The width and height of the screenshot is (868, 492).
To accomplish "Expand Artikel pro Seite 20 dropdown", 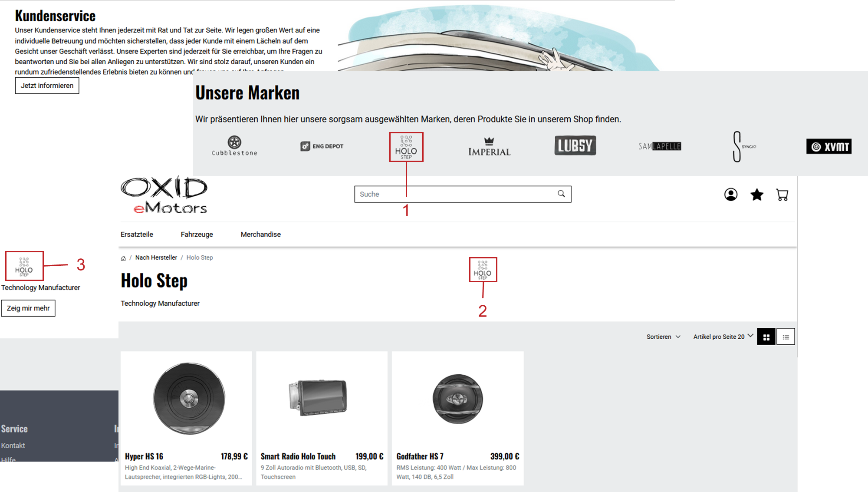I will 723,337.
